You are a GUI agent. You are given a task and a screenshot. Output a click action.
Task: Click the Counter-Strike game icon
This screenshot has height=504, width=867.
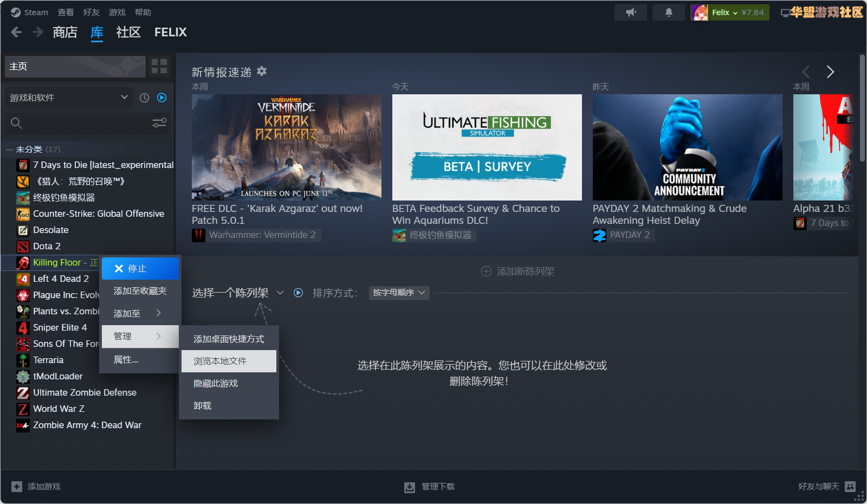coord(23,214)
